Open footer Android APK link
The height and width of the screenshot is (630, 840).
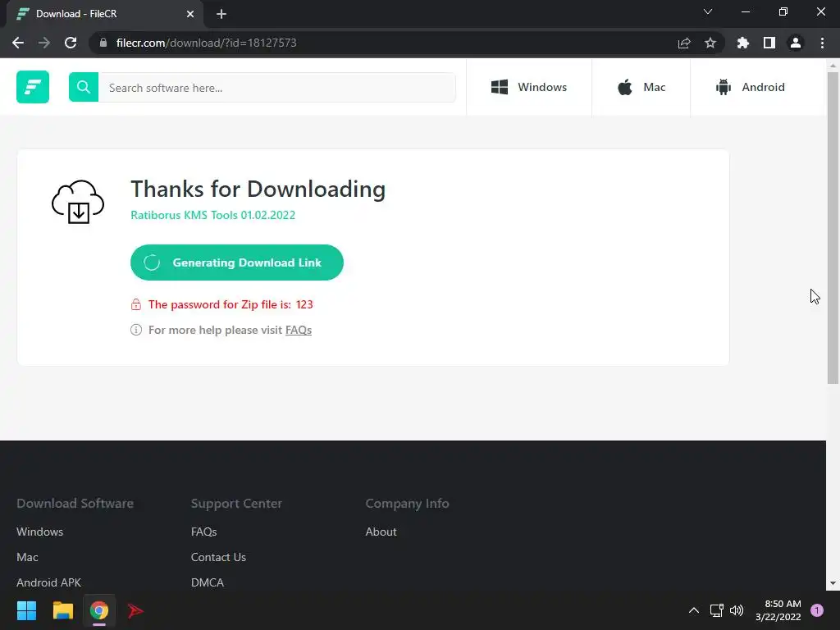48,582
